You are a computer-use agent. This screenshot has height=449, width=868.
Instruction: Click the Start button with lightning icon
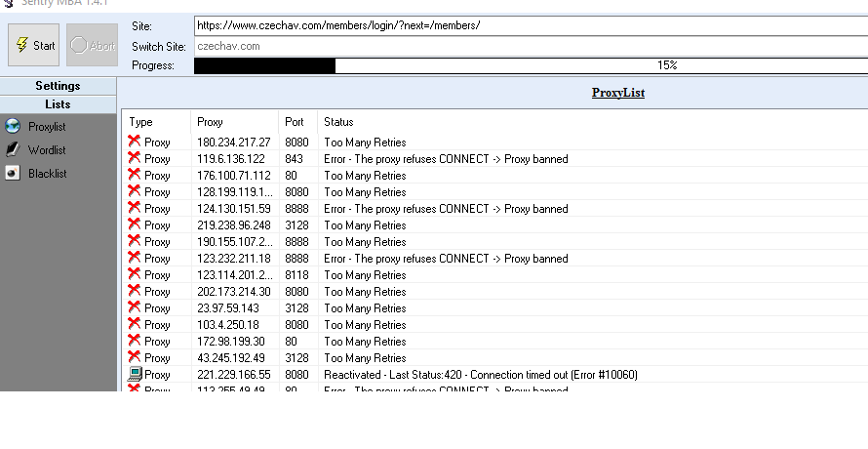[34, 45]
